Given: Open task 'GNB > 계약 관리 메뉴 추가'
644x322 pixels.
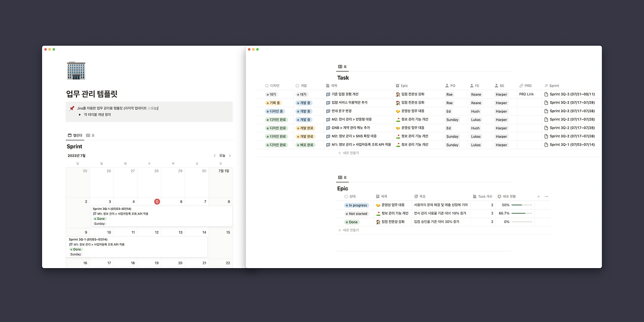Looking at the screenshot, I should [350, 128].
